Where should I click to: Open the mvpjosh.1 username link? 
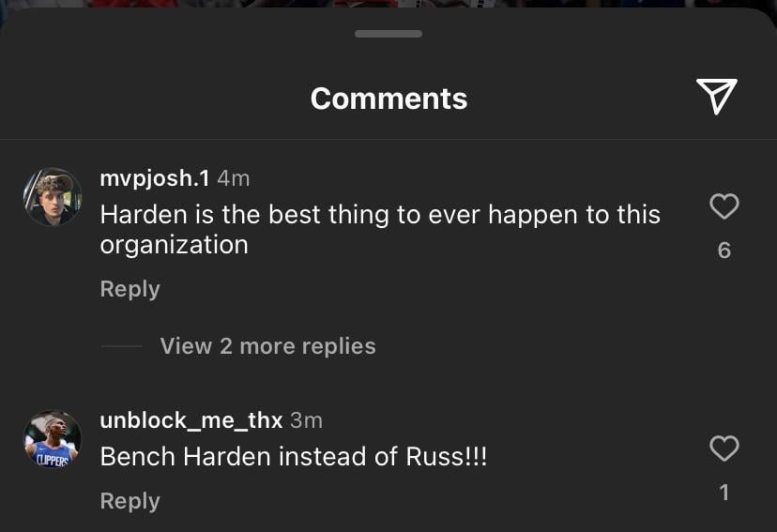pos(155,178)
